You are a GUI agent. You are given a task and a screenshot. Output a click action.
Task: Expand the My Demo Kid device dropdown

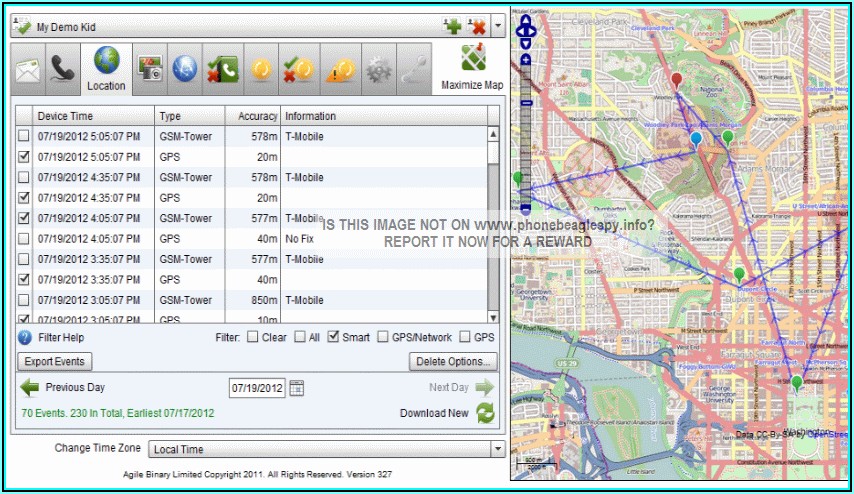click(x=498, y=27)
